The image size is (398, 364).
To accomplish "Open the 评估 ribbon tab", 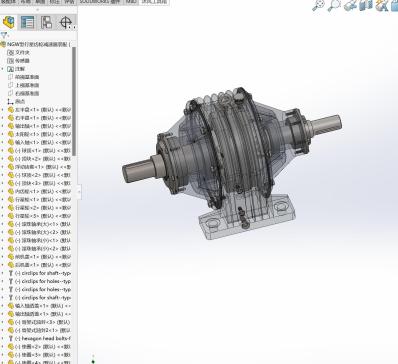I will (x=69, y=2).
